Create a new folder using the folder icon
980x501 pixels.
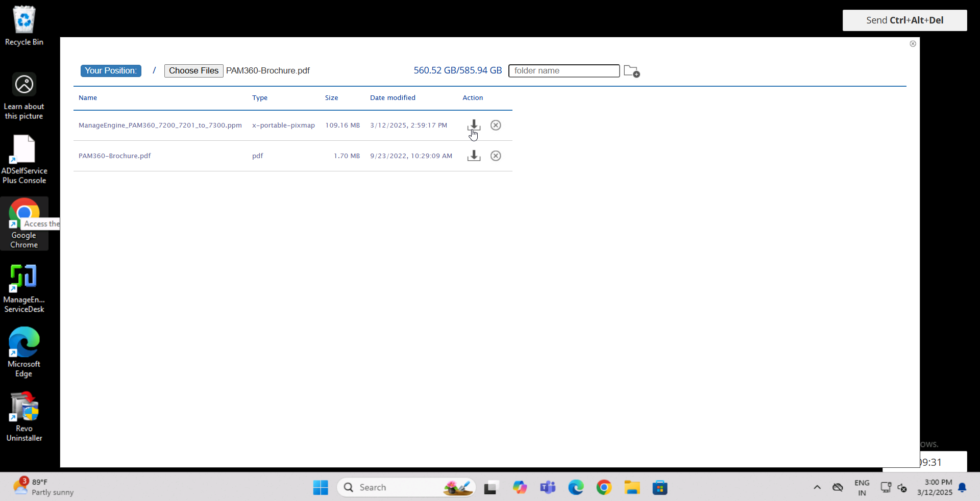pos(631,71)
